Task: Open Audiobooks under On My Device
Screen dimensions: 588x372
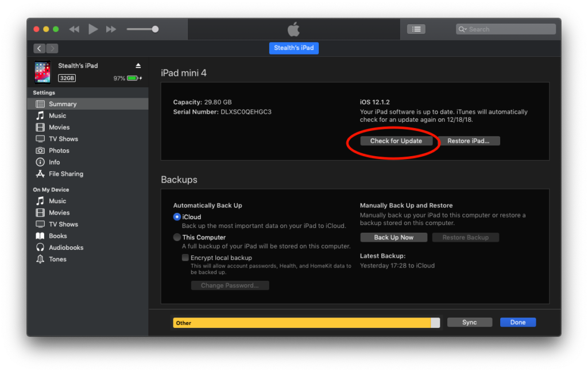Action: coord(65,247)
